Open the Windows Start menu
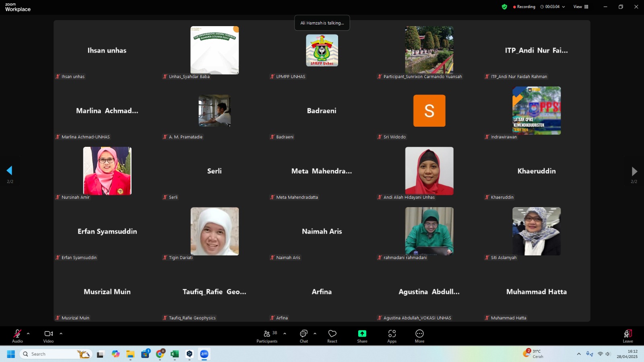644x362 pixels. click(10, 354)
